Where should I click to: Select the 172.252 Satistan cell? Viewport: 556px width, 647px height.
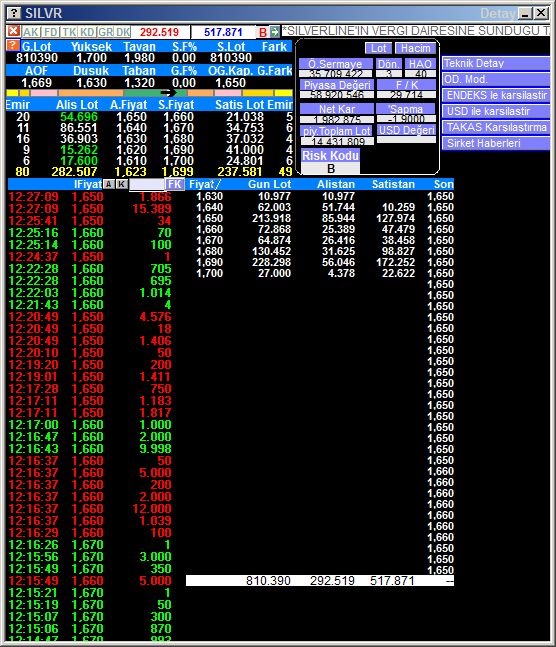pos(395,262)
